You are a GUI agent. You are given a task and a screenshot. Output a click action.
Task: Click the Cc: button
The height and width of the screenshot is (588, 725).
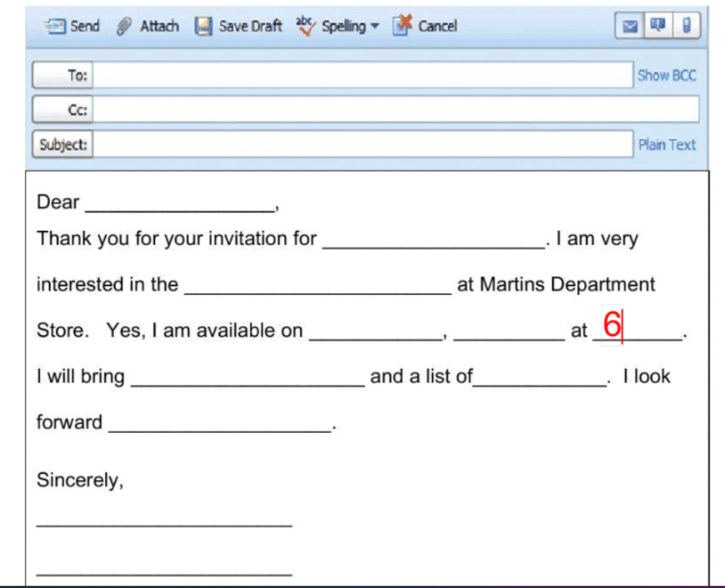click(63, 109)
